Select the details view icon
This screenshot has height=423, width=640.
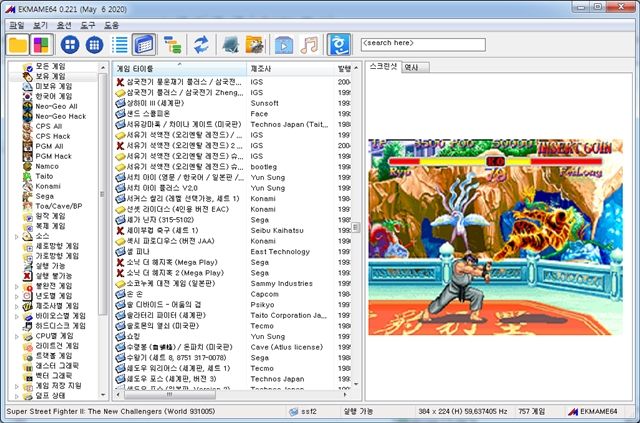point(144,45)
